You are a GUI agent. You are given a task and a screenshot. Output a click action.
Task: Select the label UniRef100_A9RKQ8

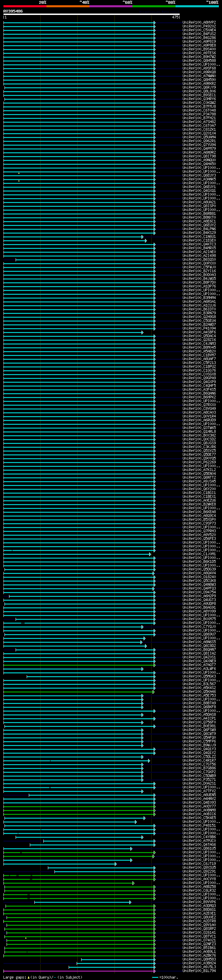click(199, 72)
